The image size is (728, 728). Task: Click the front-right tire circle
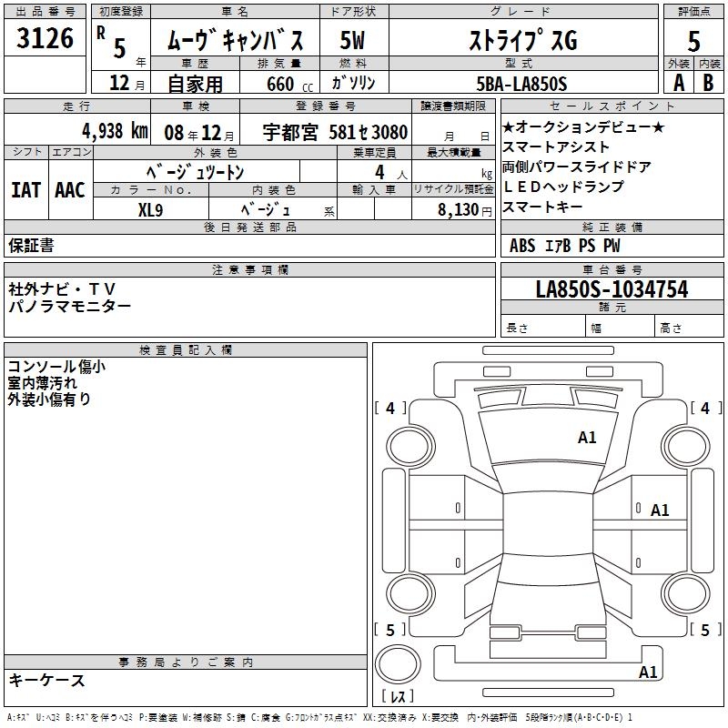pyautogui.click(x=686, y=448)
